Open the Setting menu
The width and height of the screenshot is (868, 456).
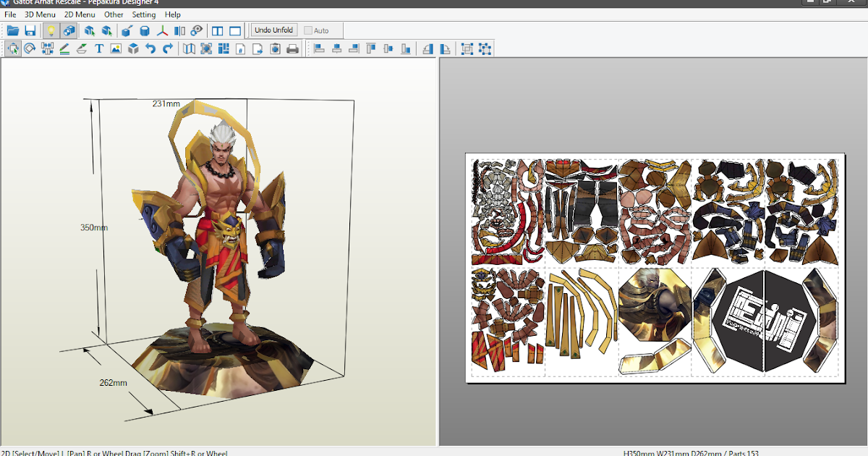pyautogui.click(x=144, y=14)
